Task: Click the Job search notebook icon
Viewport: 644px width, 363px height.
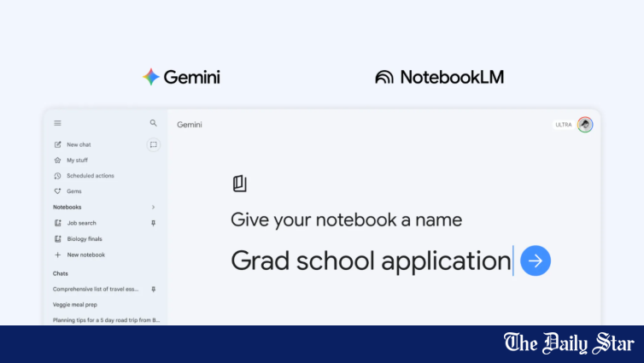Action: (x=58, y=223)
